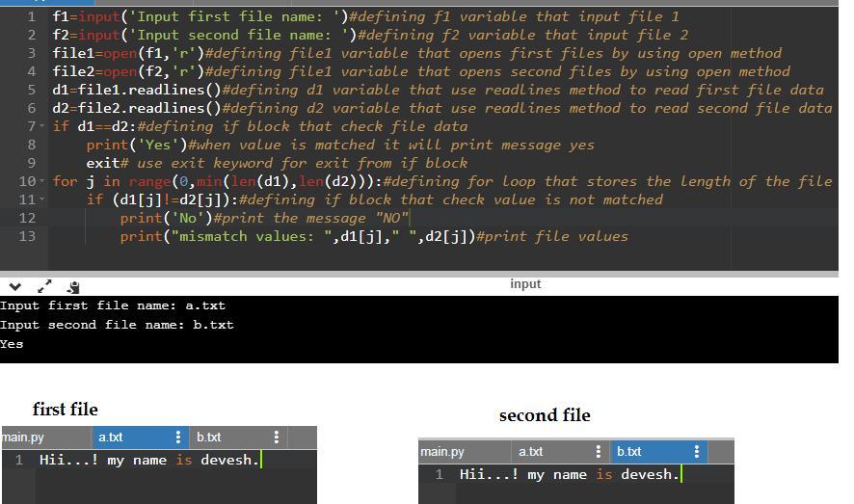Open a.txt tab options menu in first file

tap(178, 438)
